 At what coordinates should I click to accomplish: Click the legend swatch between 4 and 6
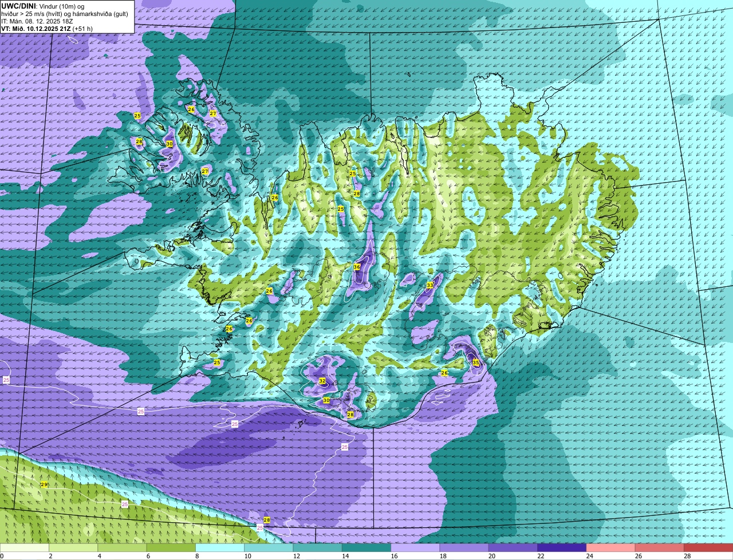123,547
